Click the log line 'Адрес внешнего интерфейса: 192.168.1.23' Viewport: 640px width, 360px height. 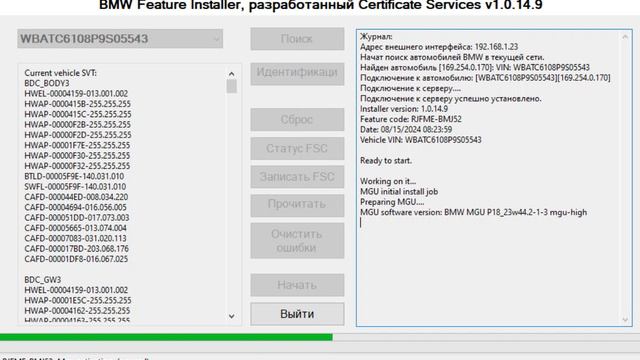(439, 47)
